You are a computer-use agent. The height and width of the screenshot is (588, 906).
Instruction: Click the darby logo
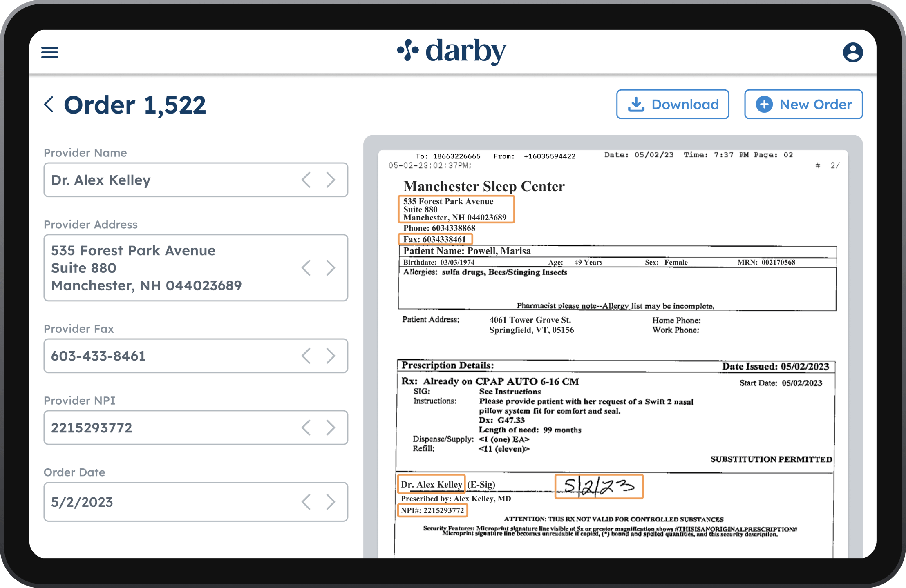tap(452, 51)
